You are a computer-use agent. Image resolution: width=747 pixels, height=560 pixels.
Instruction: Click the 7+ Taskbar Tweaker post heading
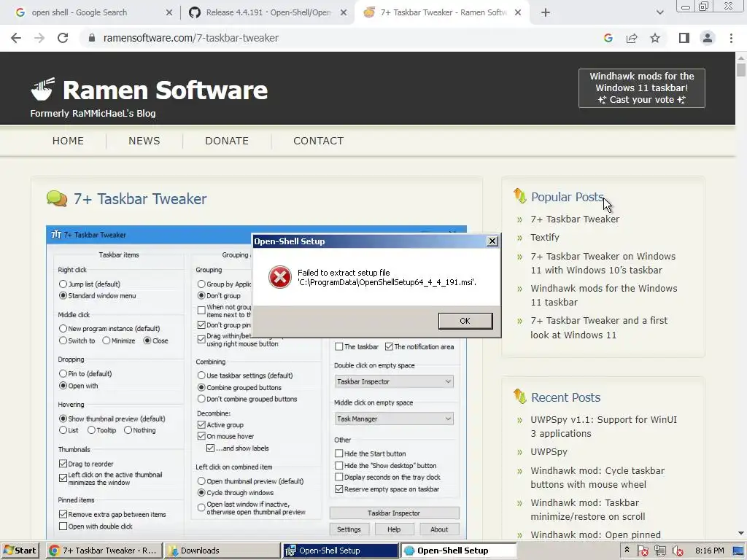click(140, 199)
